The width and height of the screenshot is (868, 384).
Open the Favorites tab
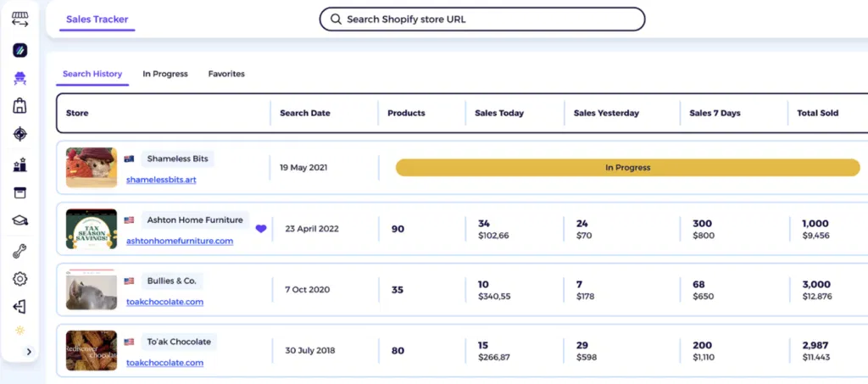226,74
